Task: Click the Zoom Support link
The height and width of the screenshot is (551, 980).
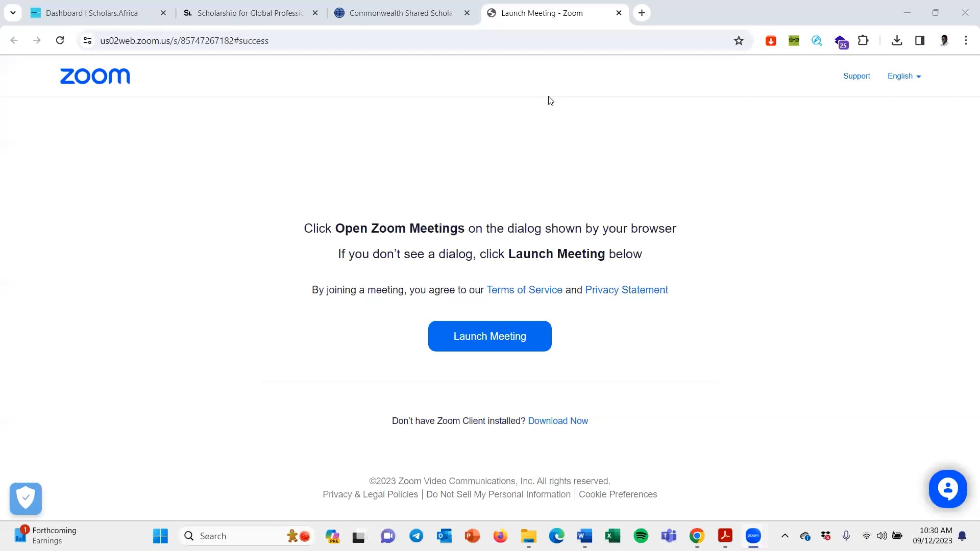Action: click(857, 76)
